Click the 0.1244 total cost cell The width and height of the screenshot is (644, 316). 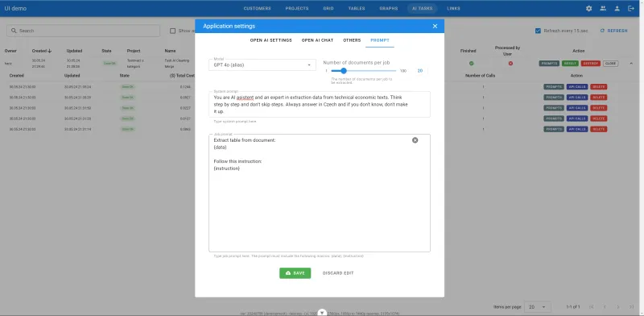[x=185, y=87]
